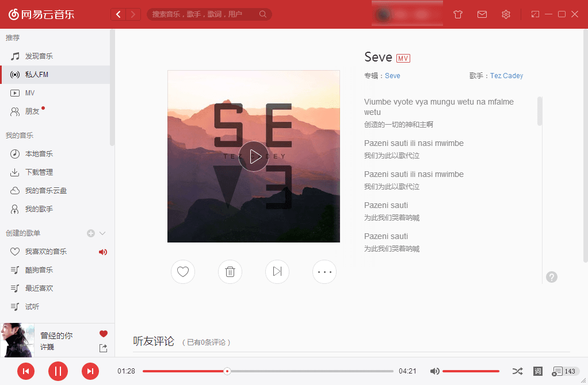Click the sidebar scrollbar
Screen dimensions: 588x385
(x=112, y=88)
